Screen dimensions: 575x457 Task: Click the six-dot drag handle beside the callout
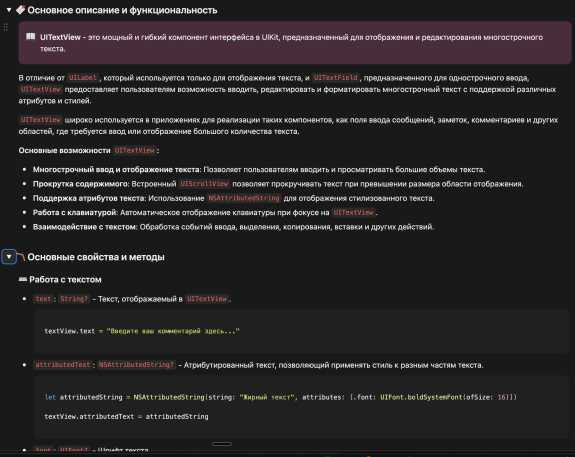(x=6, y=27)
